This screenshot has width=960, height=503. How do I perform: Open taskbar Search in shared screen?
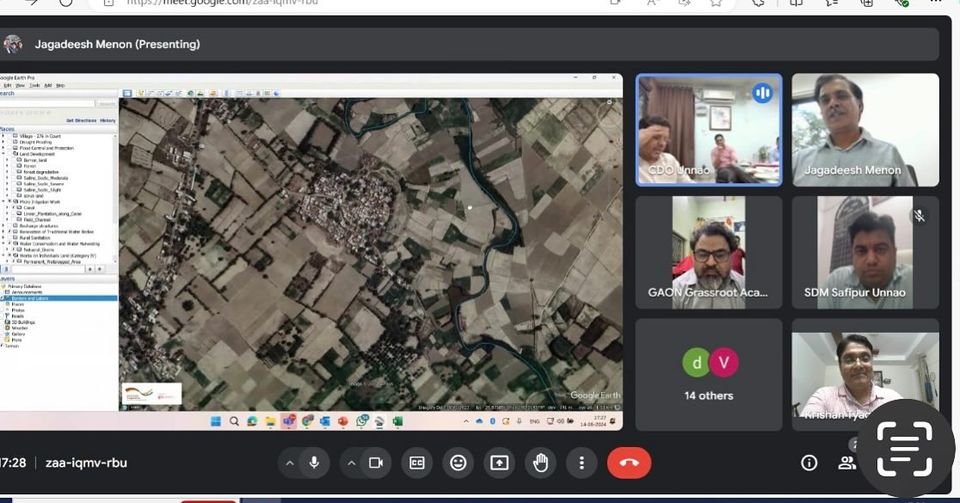pyautogui.click(x=234, y=421)
